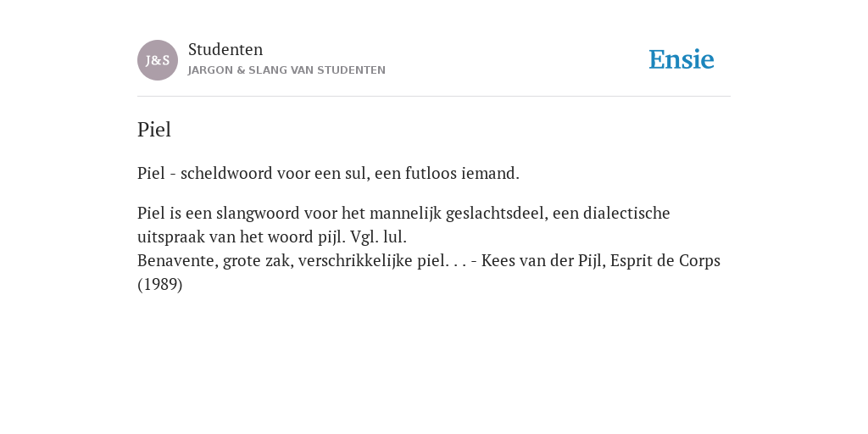
Task: Click the word mannelijk in the paragraph
Action: pos(405,214)
